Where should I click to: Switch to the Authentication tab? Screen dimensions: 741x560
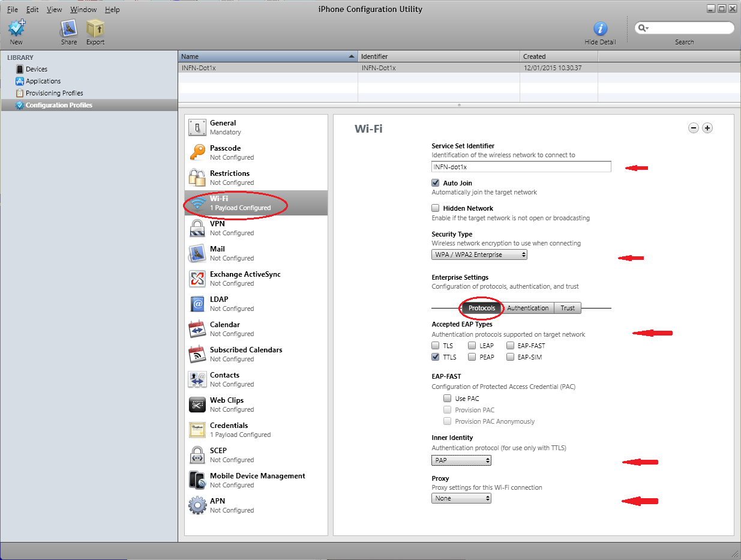(x=527, y=308)
